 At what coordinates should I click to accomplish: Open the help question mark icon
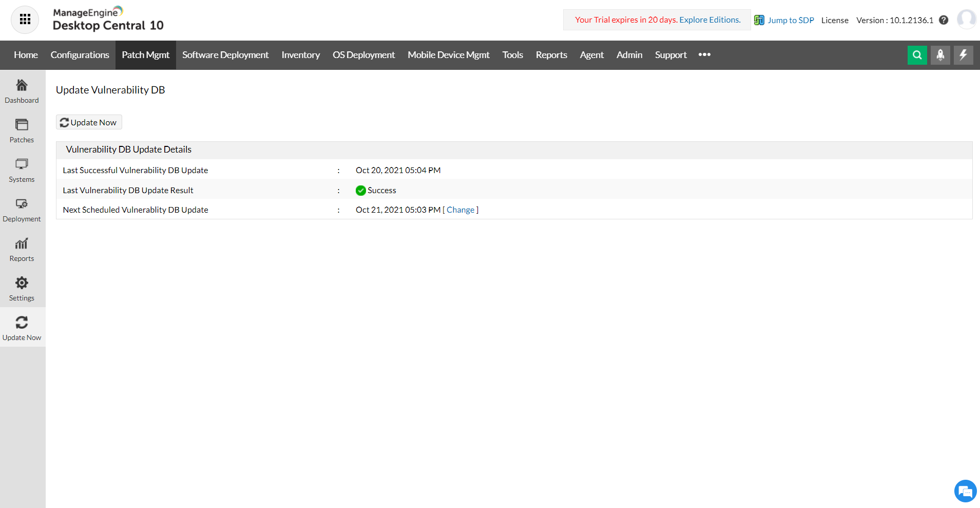pos(944,20)
